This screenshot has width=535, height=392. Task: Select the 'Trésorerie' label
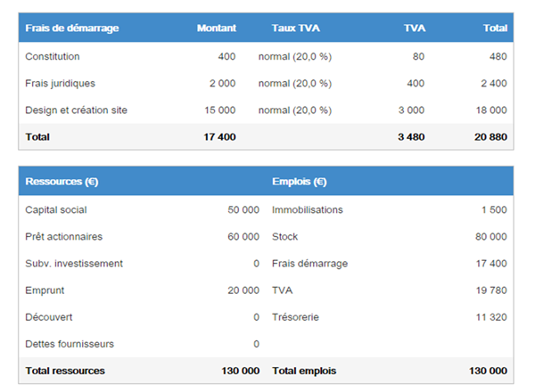click(x=295, y=317)
